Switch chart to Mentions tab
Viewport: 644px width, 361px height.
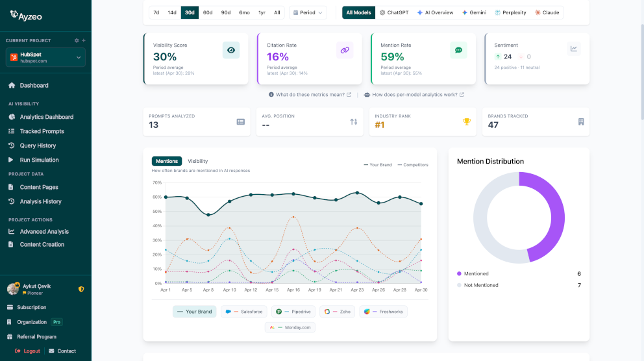(167, 162)
